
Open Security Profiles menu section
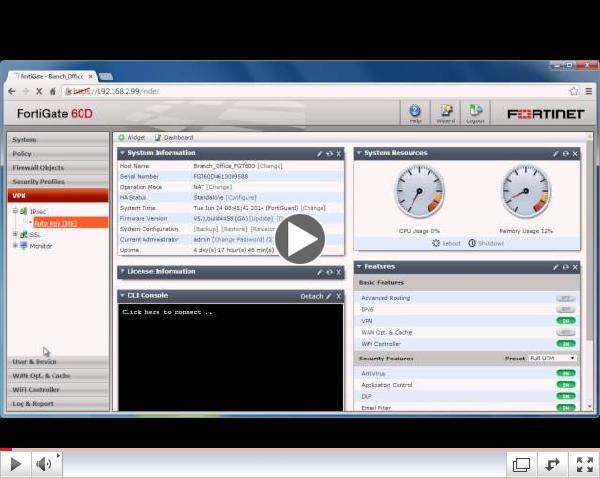click(x=58, y=181)
